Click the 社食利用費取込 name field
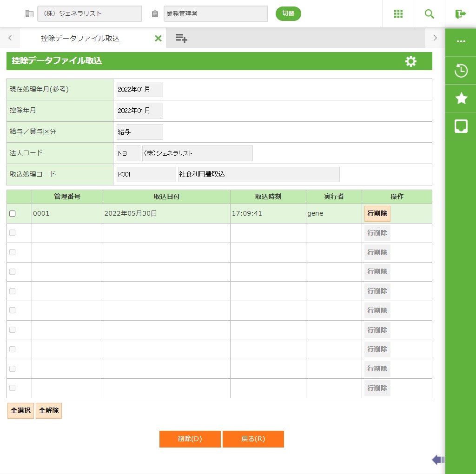The width and height of the screenshot is (476, 474). click(x=258, y=174)
